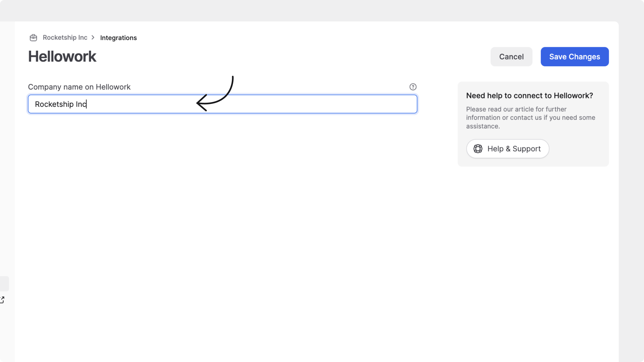Click the 'Company name on Hellowork' label
This screenshot has width=644, height=362.
coord(79,87)
